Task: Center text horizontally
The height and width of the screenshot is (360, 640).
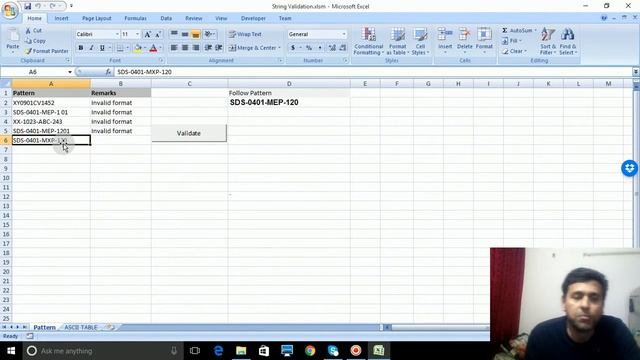Action: point(185,48)
